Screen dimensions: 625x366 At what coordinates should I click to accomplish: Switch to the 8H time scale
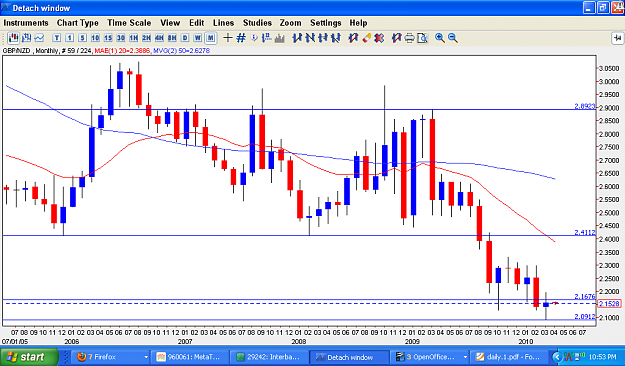172,38
